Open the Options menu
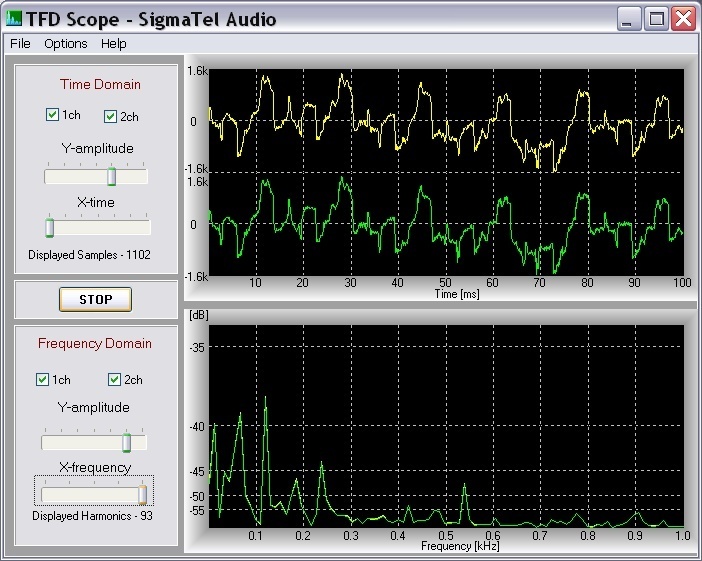The width and height of the screenshot is (702, 561). [66, 44]
